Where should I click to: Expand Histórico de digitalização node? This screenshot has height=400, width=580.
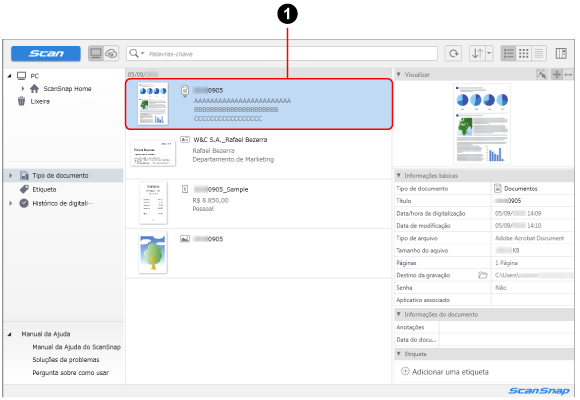click(10, 203)
